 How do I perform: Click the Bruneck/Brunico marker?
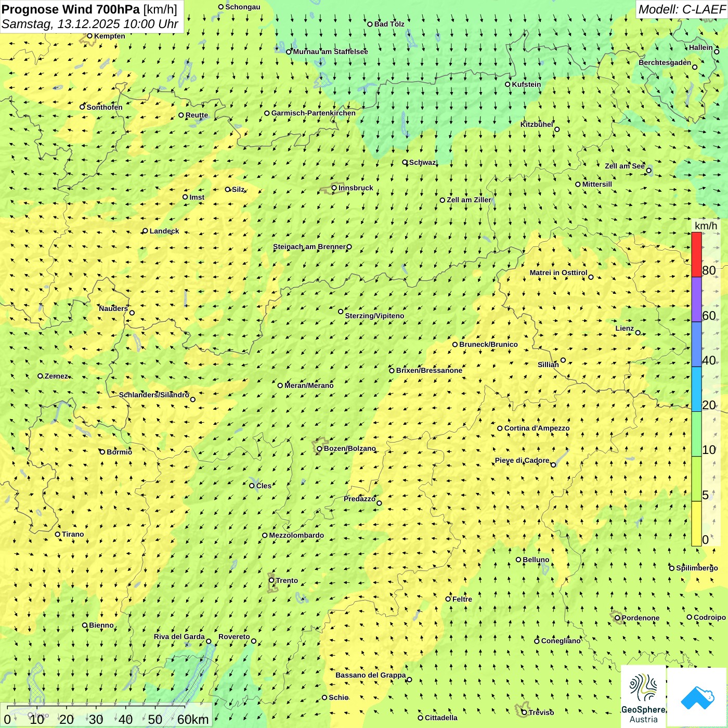tap(455, 344)
